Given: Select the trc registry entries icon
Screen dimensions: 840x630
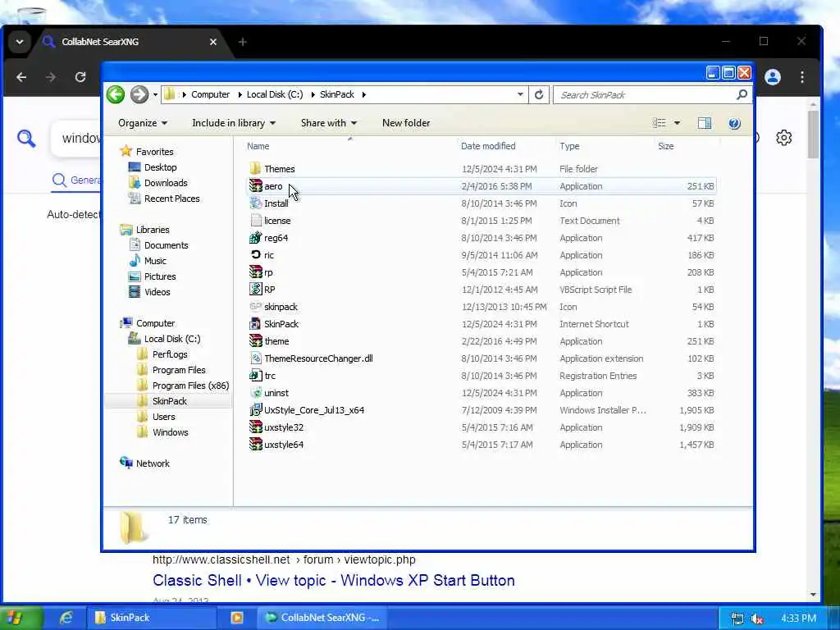Looking at the screenshot, I should [x=256, y=376].
